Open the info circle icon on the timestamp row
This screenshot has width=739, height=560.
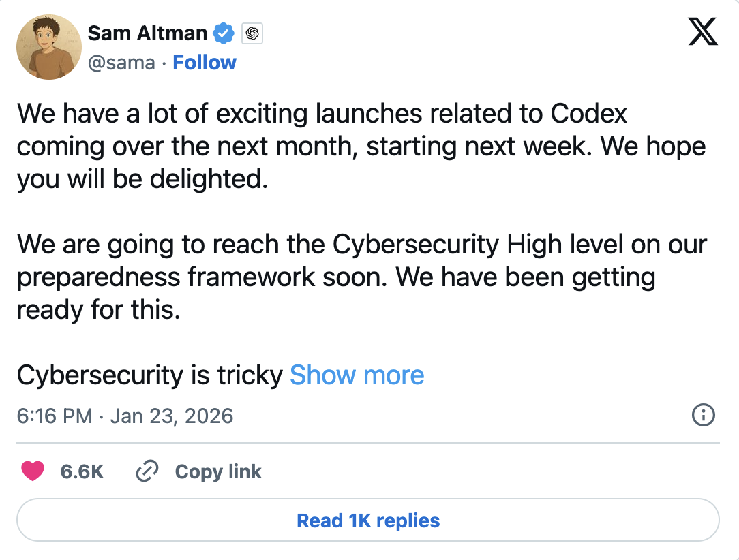[703, 416]
